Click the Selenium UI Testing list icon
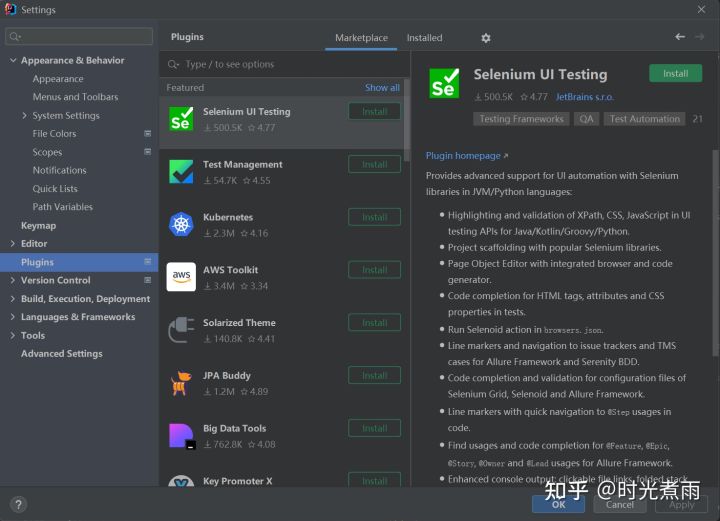 [x=181, y=119]
